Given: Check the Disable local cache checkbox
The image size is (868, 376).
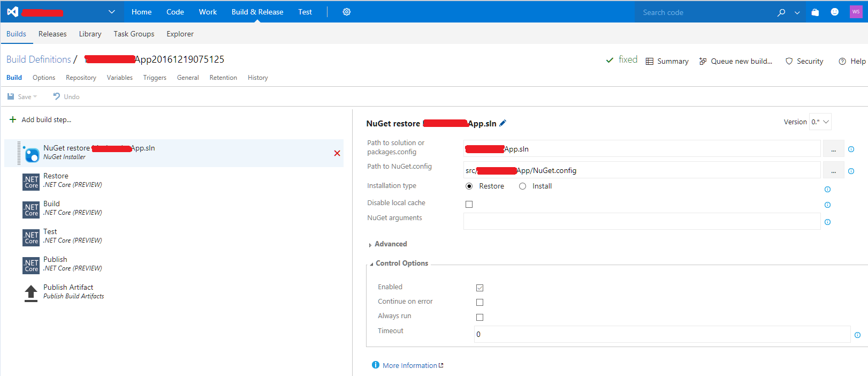Looking at the screenshot, I should coord(469,204).
